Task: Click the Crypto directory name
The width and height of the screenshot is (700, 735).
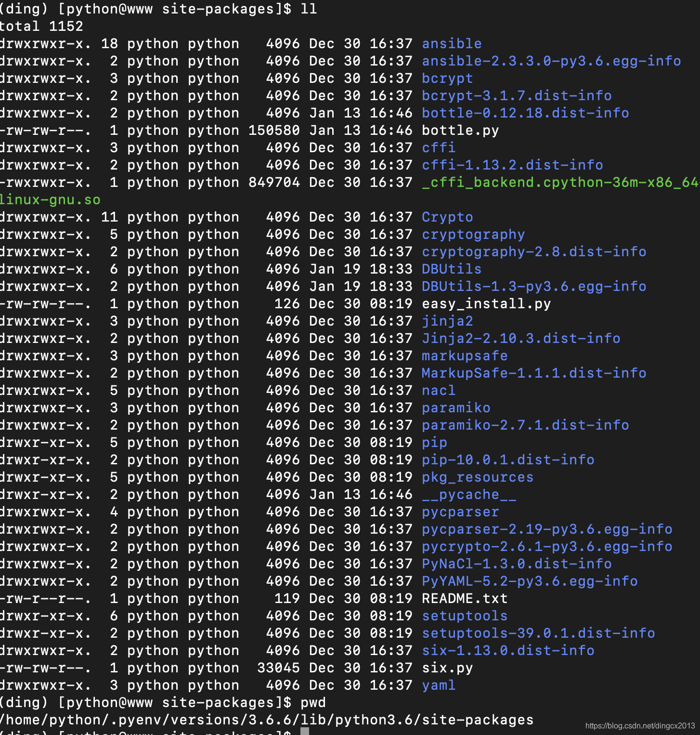Action: point(447,217)
